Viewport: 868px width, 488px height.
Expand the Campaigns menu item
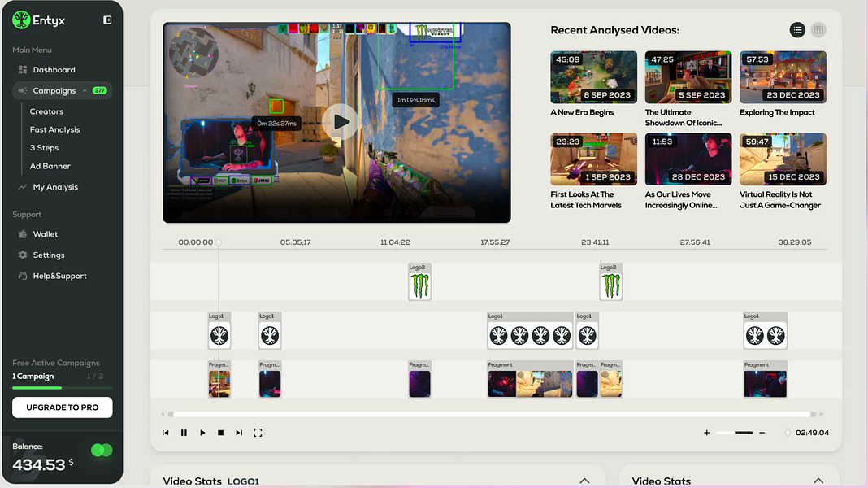click(62, 90)
